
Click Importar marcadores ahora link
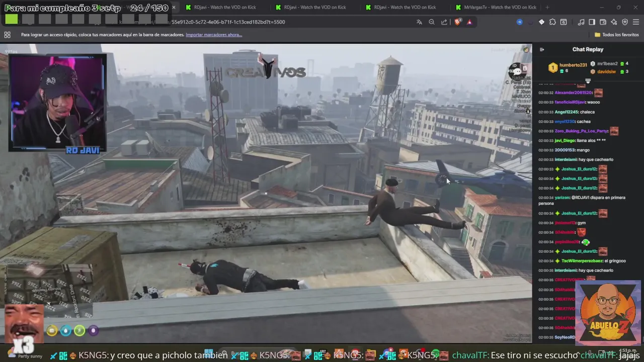pyautogui.click(x=214, y=35)
